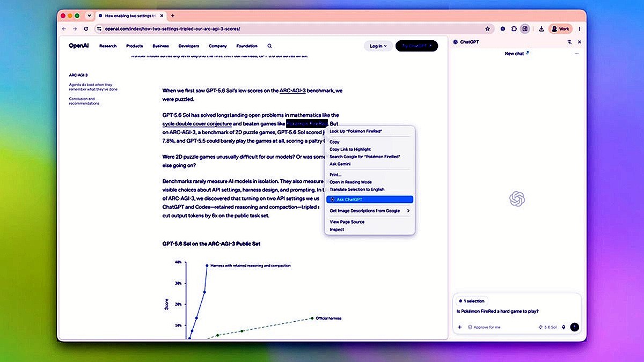Open the 'Approve for me' option
644x362 pixels.
pyautogui.click(x=485, y=327)
